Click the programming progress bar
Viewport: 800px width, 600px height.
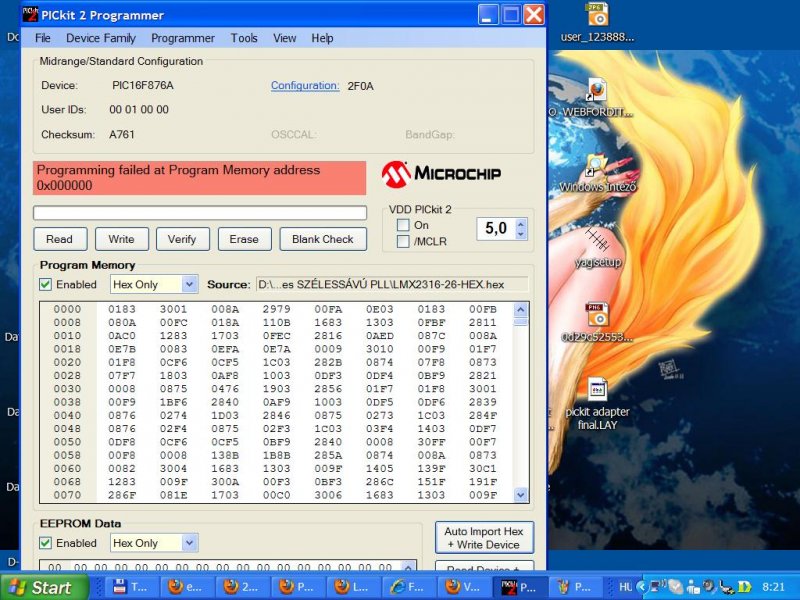[200, 213]
